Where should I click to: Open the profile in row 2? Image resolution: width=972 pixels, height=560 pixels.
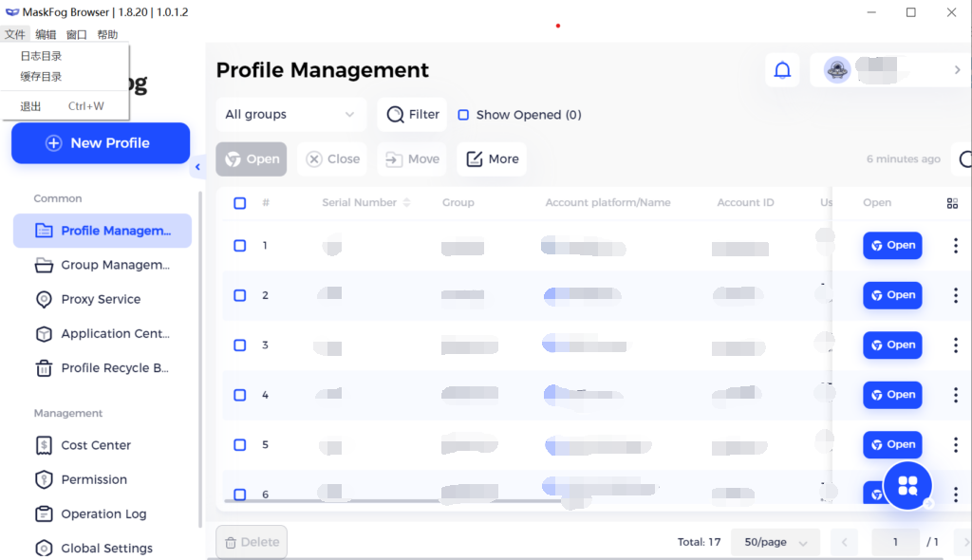(x=892, y=295)
